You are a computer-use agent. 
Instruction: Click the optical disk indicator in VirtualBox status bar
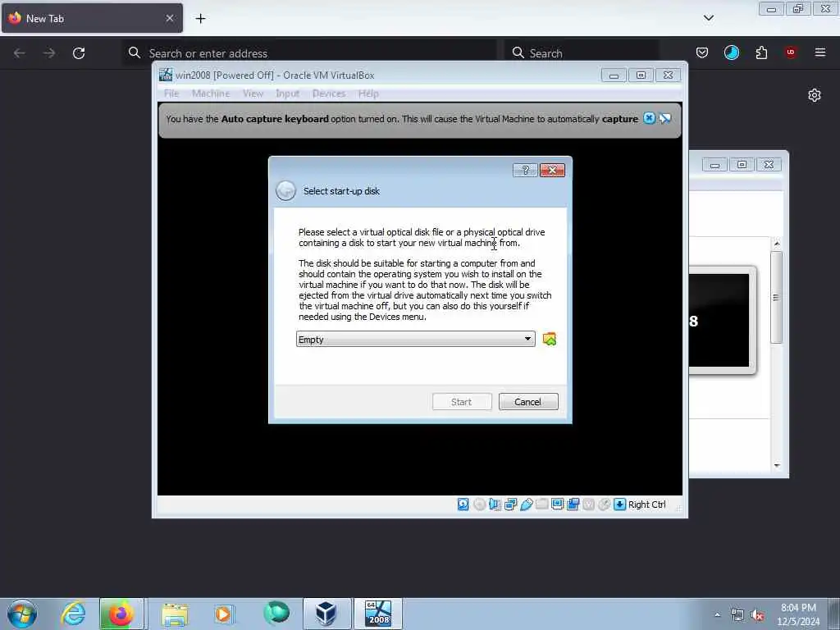point(479,504)
